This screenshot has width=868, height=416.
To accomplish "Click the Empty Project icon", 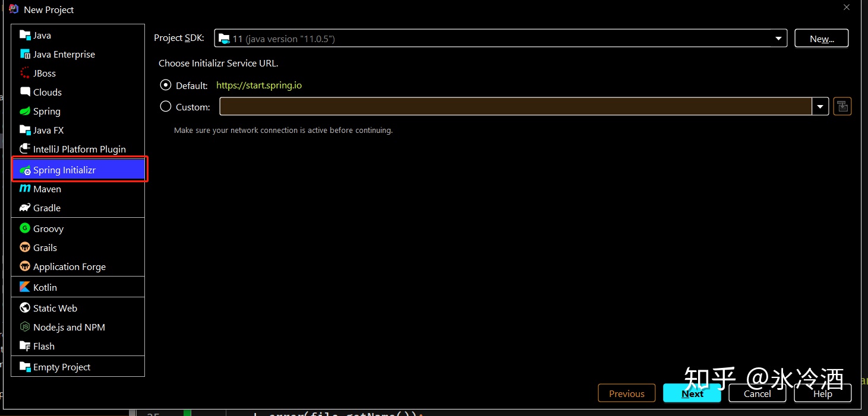I will point(25,367).
